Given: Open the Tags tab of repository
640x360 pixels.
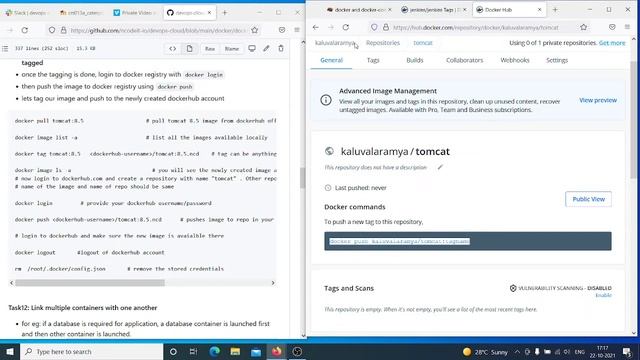Looking at the screenshot, I should pyautogui.click(x=373, y=60).
